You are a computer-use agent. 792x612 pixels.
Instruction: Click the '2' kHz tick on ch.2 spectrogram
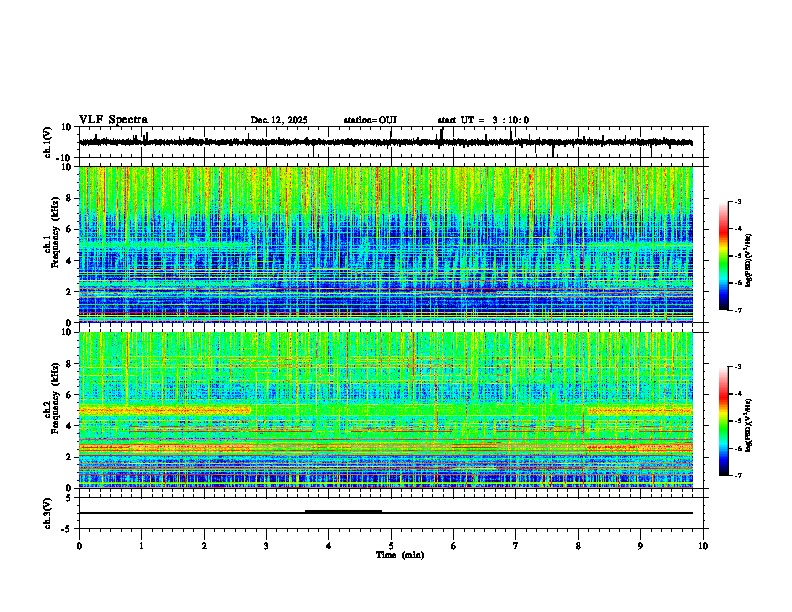70,457
